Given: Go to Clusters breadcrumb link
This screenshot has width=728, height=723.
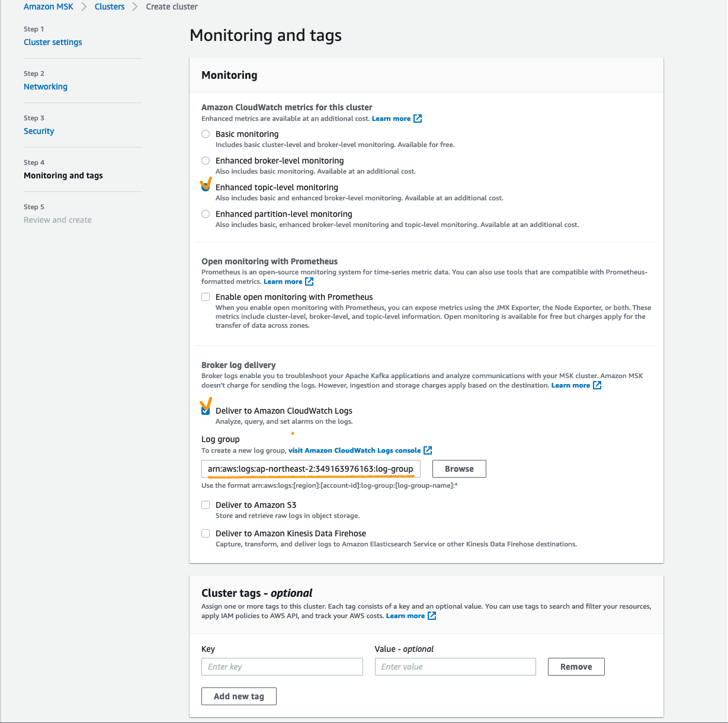Looking at the screenshot, I should (x=110, y=7).
